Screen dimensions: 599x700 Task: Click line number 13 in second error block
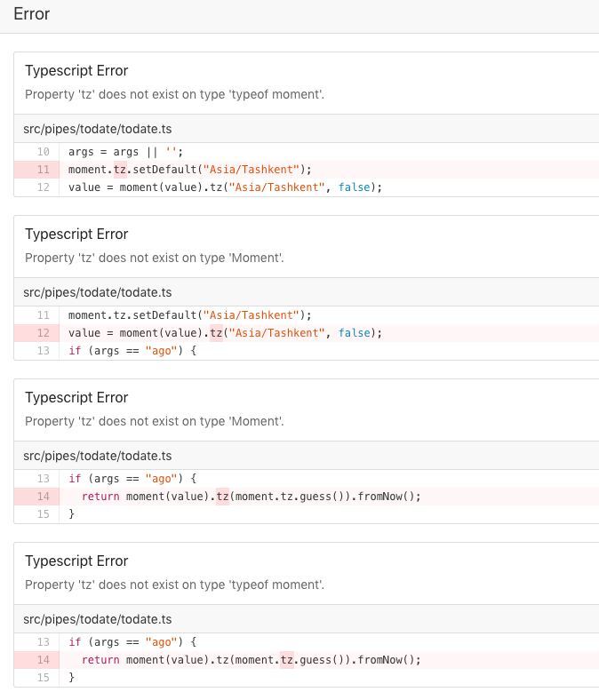point(43,351)
